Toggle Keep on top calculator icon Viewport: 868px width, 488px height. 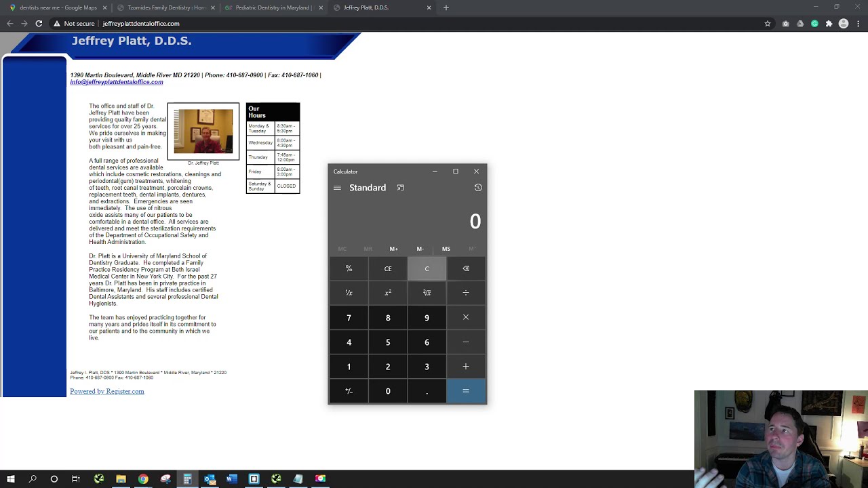click(401, 188)
